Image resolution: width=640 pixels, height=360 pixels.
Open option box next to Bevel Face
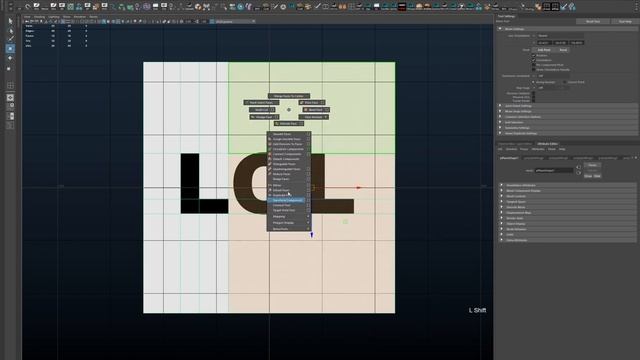327,110
